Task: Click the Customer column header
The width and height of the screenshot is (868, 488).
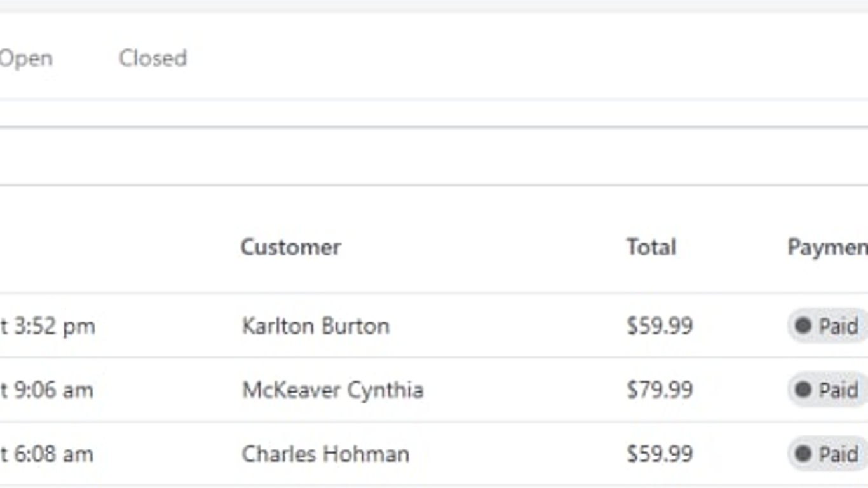Action: (x=290, y=247)
